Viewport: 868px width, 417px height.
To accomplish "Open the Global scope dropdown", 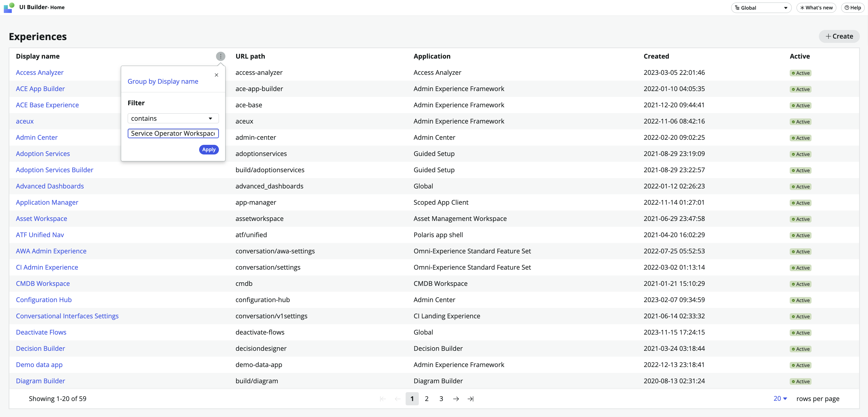I will (x=761, y=8).
